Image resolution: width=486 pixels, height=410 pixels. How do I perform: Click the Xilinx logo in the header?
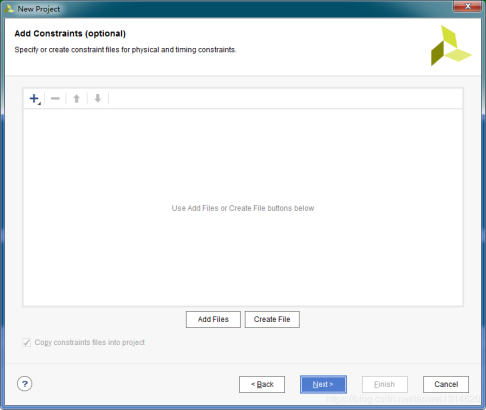pyautogui.click(x=451, y=46)
